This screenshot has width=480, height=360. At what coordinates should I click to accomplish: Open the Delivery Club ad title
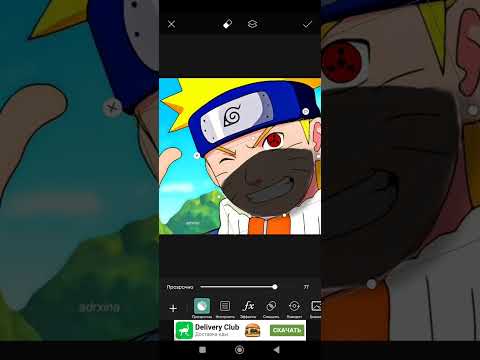tap(217, 327)
